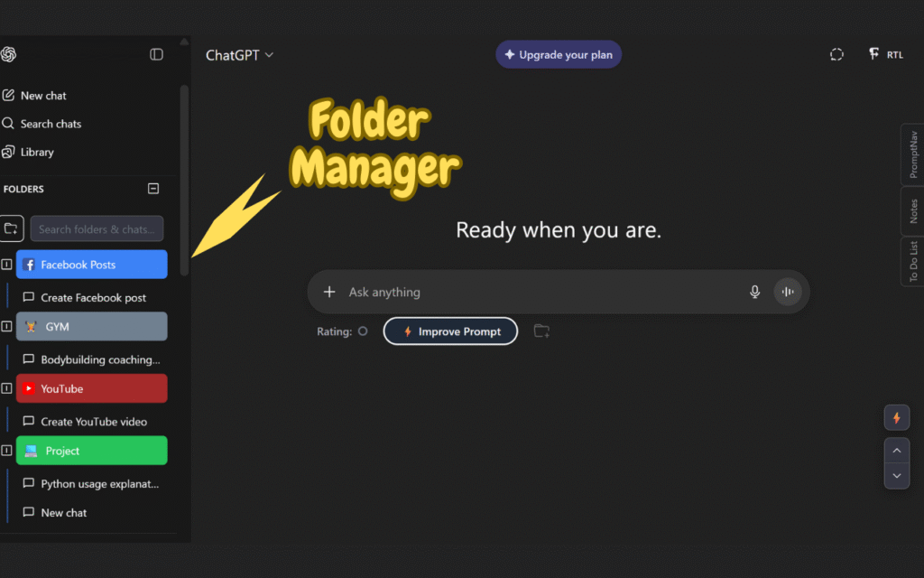Image resolution: width=924 pixels, height=578 pixels.
Task: Open the Notes side tab
Action: click(x=913, y=211)
